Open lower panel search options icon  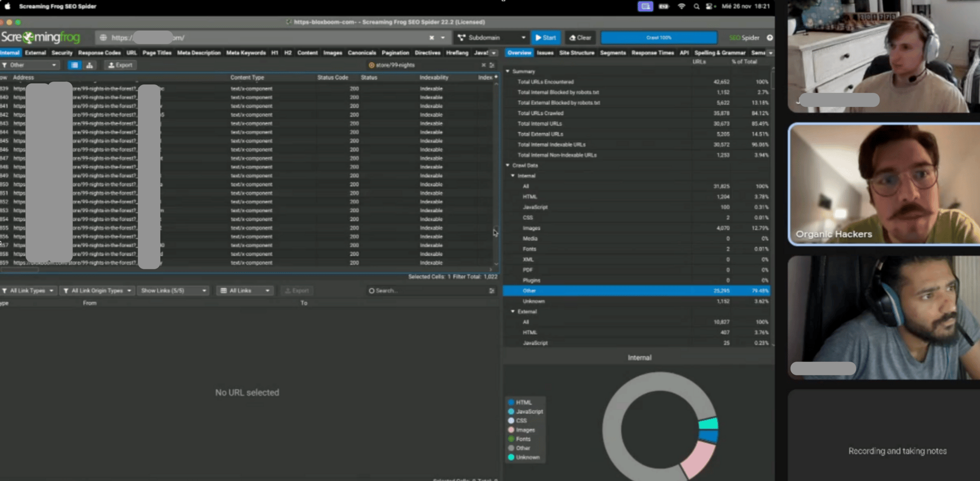pyautogui.click(x=492, y=291)
